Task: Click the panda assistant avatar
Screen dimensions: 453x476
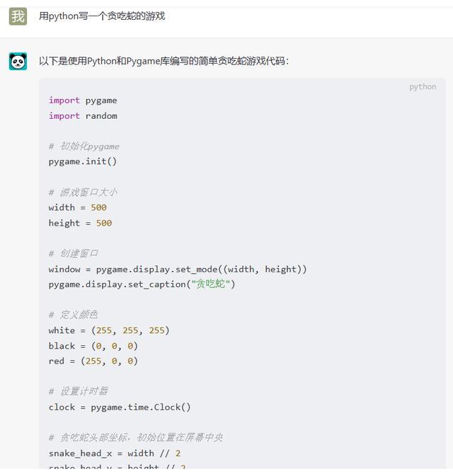Action: point(18,62)
